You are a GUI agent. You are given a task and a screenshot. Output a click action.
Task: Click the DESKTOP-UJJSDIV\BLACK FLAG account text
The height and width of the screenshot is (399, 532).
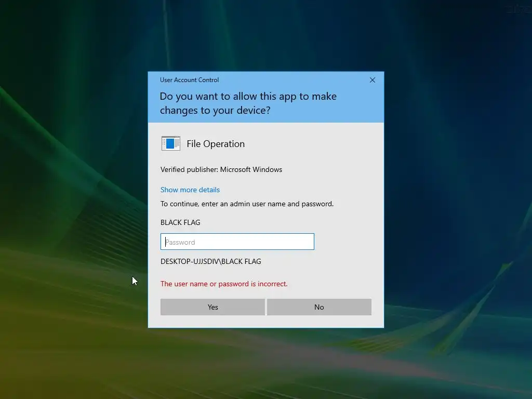click(x=211, y=262)
